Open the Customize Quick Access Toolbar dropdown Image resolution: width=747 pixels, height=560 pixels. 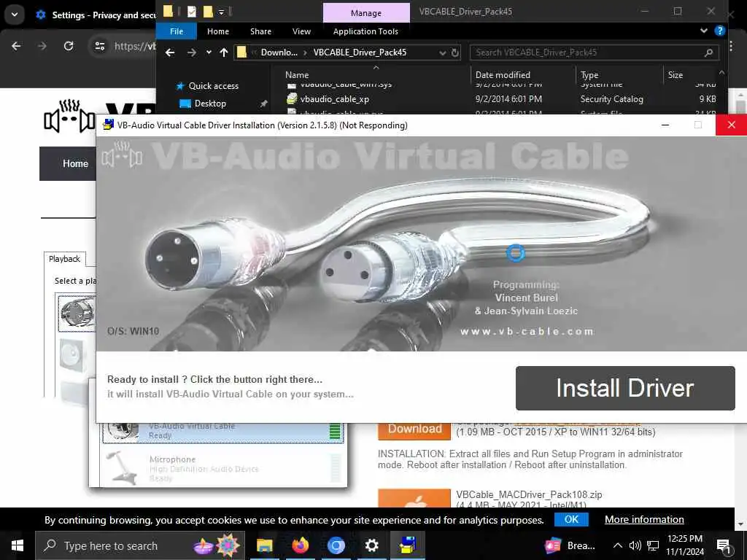point(221,12)
